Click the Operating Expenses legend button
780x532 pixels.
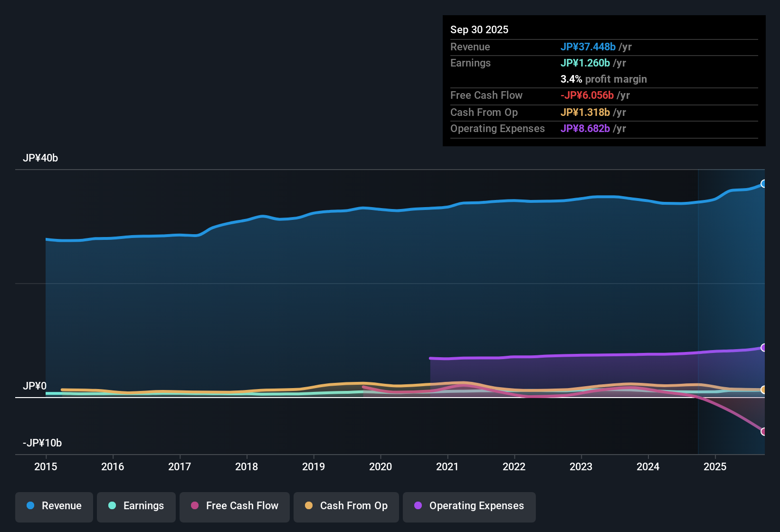click(x=469, y=506)
